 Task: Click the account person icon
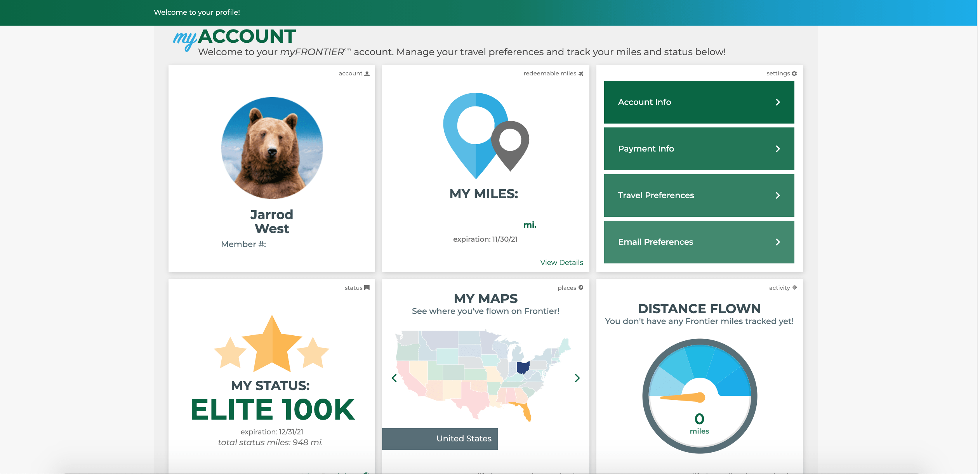click(x=367, y=73)
